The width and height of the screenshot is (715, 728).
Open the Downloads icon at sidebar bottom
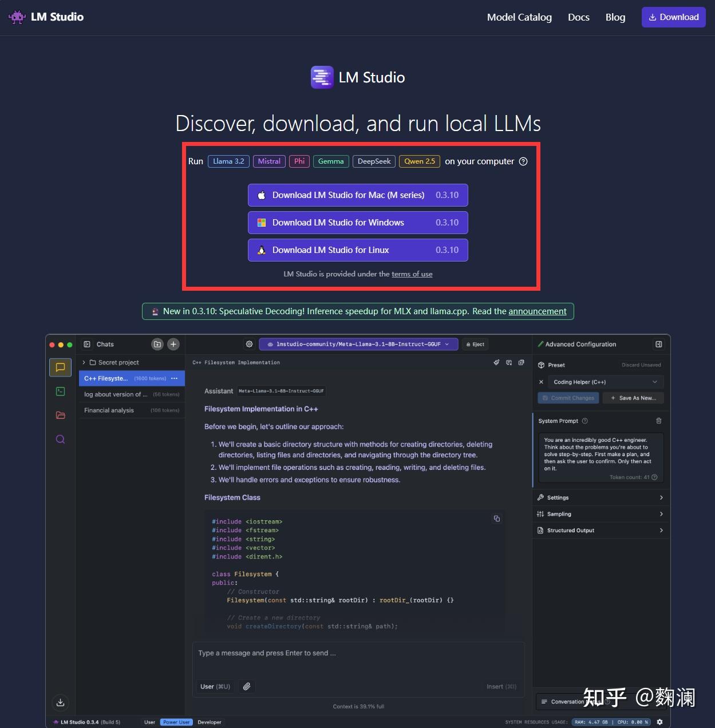click(60, 702)
